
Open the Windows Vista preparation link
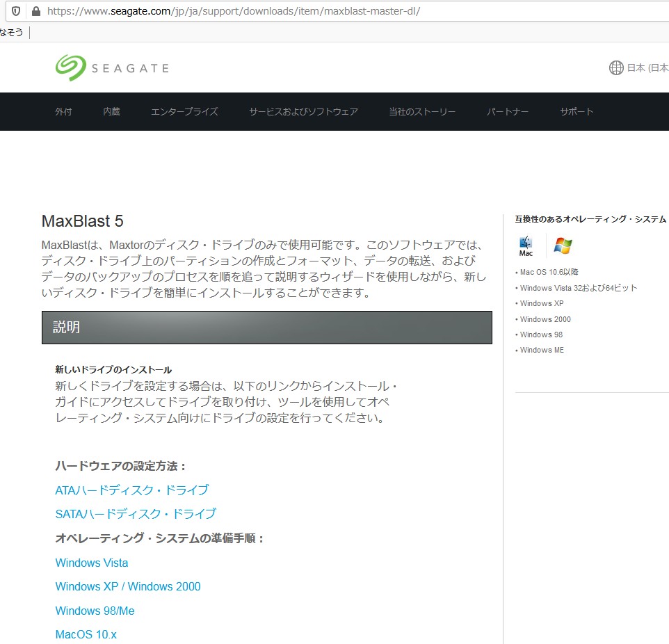pos(92,563)
